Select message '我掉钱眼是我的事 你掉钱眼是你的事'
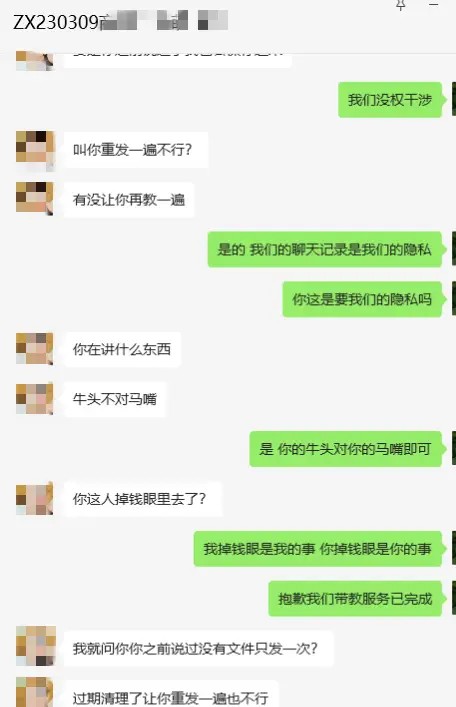This screenshot has width=456, height=707. pos(318,549)
